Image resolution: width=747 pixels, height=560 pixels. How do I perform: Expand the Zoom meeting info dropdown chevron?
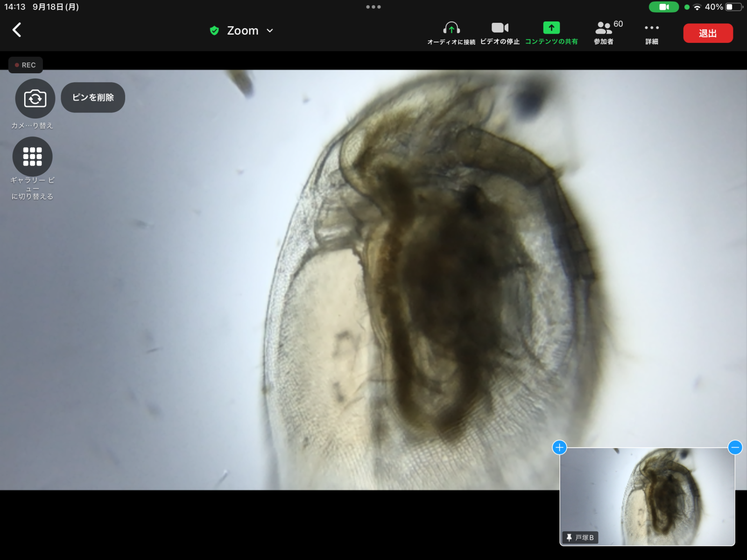click(x=270, y=31)
